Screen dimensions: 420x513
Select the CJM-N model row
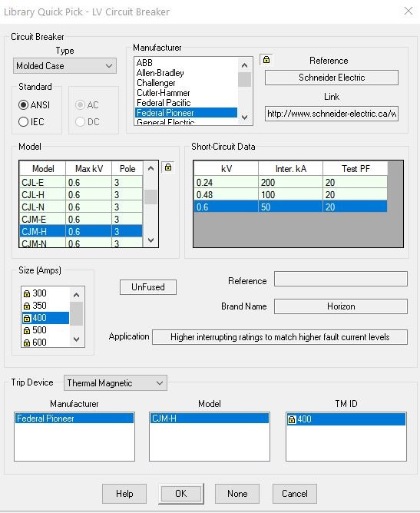coord(81,243)
